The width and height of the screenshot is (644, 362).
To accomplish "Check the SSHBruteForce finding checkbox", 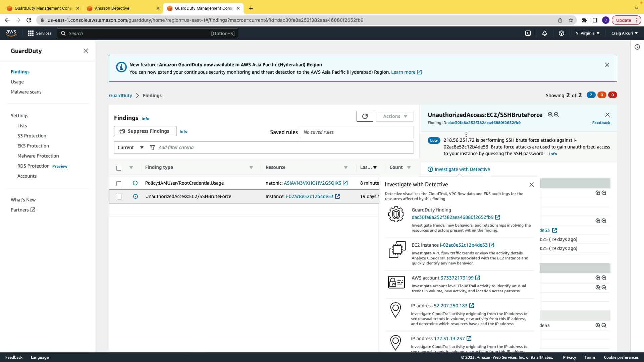I will [119, 197].
